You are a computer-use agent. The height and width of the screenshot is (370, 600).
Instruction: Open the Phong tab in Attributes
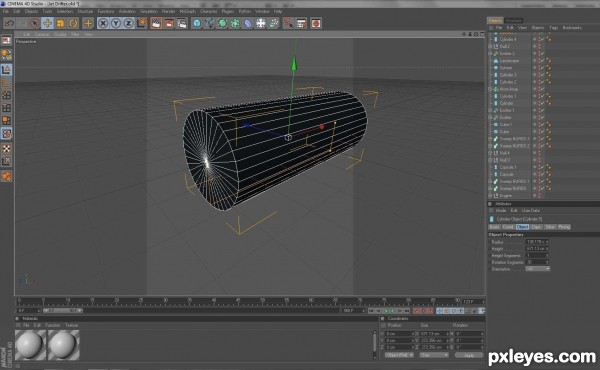tap(564, 227)
